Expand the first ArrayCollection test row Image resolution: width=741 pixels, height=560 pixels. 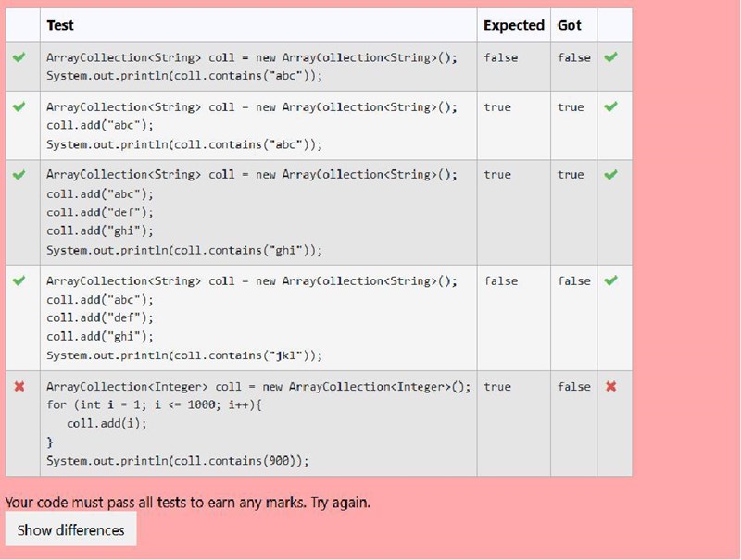(x=259, y=67)
